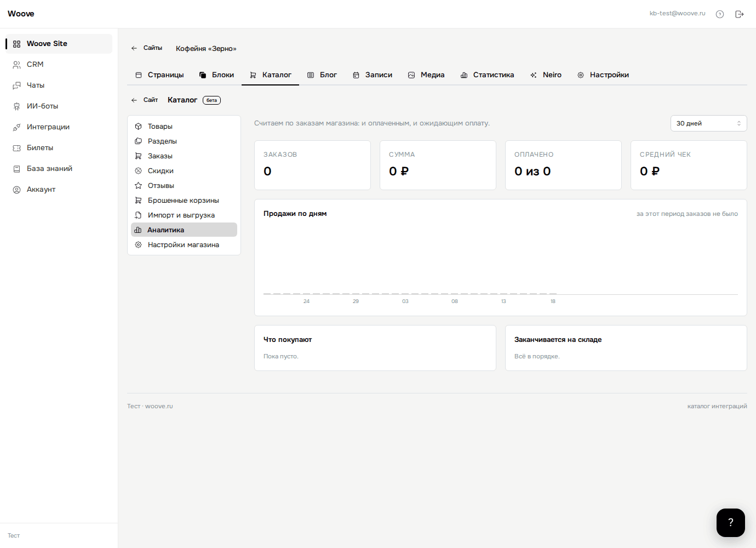
Task: Open the 30 дней period dropdown
Action: (x=709, y=123)
